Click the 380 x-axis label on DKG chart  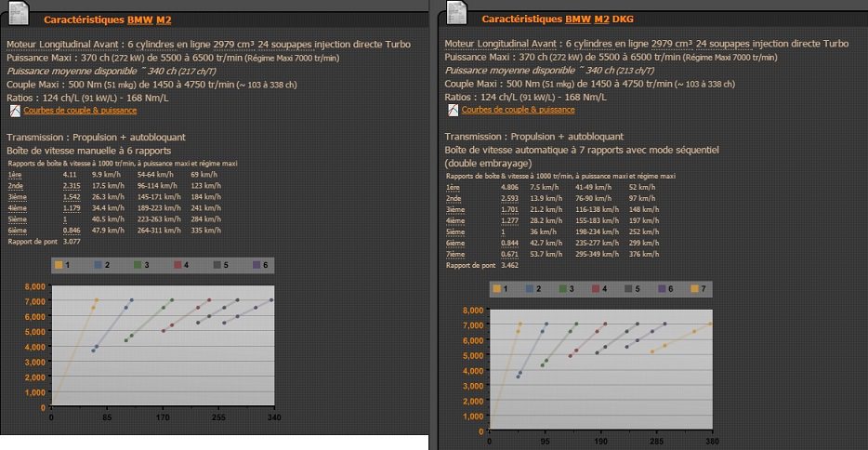click(x=712, y=442)
